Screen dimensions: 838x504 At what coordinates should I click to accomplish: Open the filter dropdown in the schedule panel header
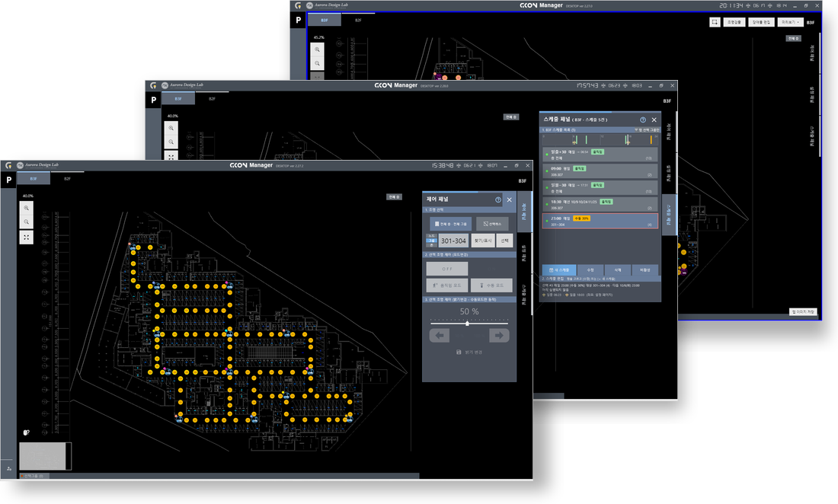[648, 129]
